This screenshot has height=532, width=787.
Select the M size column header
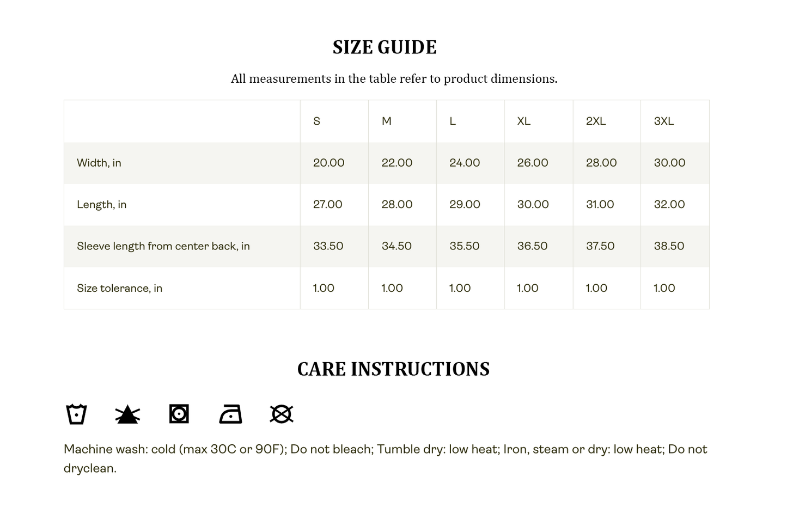387,121
